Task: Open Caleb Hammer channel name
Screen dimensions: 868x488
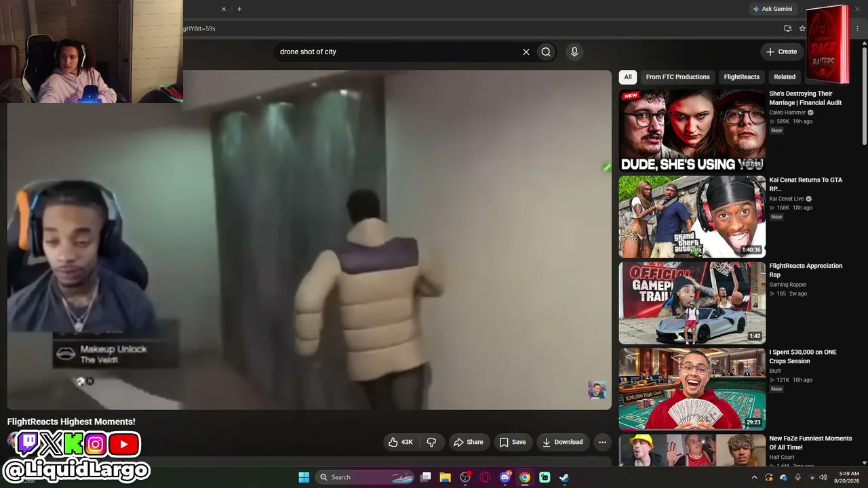Action: (787, 113)
